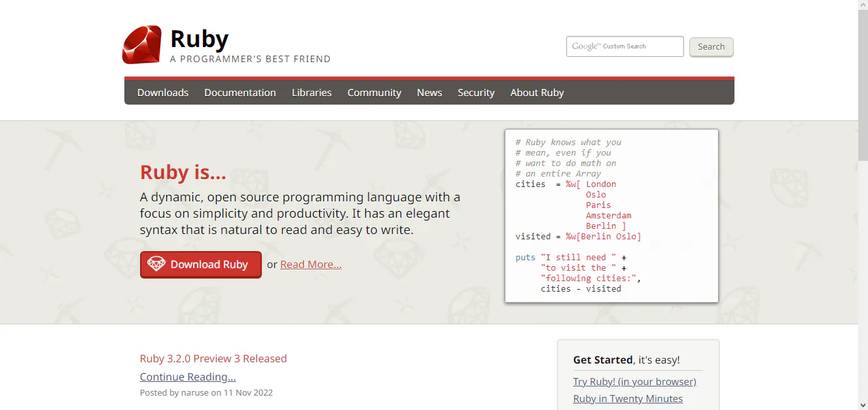This screenshot has height=410, width=868.
Task: Open the About Ruby page
Action: click(537, 92)
